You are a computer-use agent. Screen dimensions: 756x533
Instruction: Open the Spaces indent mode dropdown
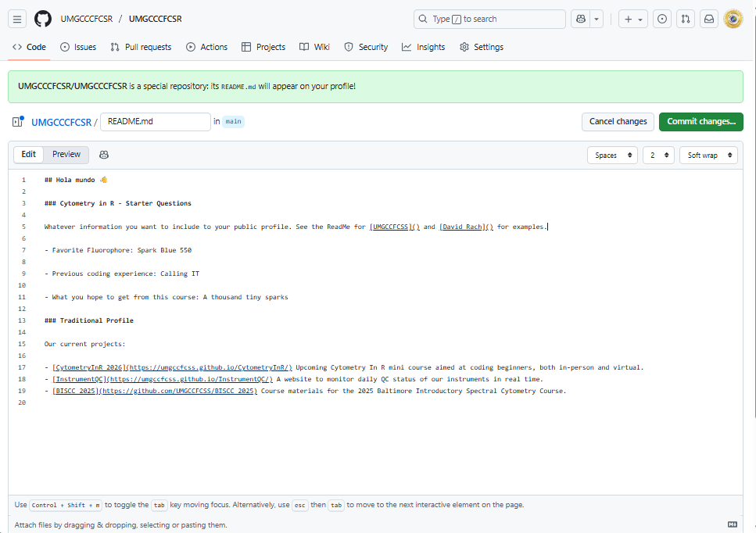[612, 156]
